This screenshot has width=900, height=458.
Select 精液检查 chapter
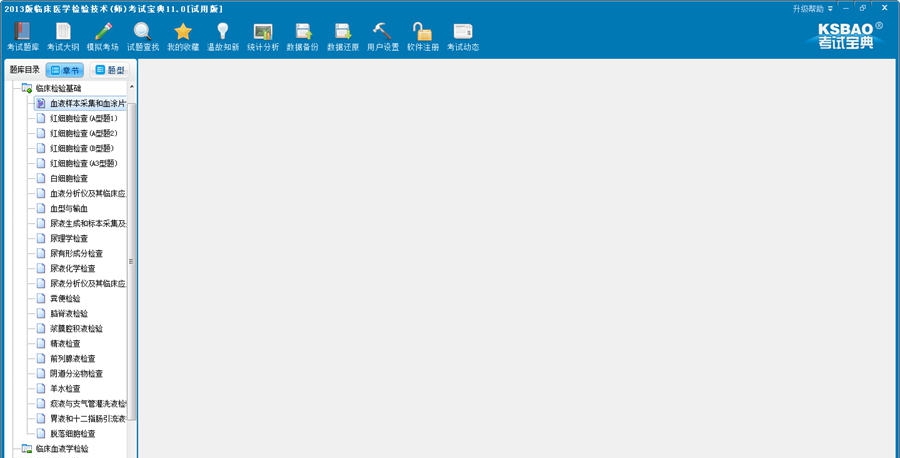[59, 343]
